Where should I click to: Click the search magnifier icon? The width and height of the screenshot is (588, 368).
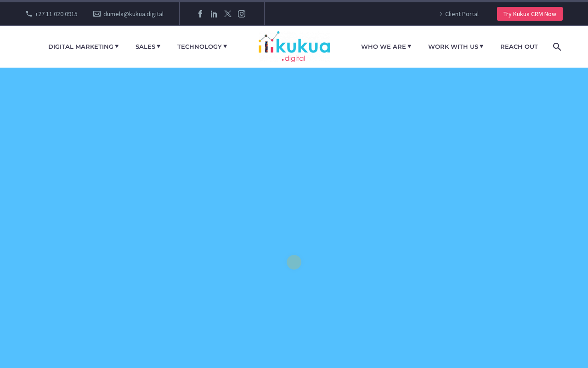(x=557, y=46)
